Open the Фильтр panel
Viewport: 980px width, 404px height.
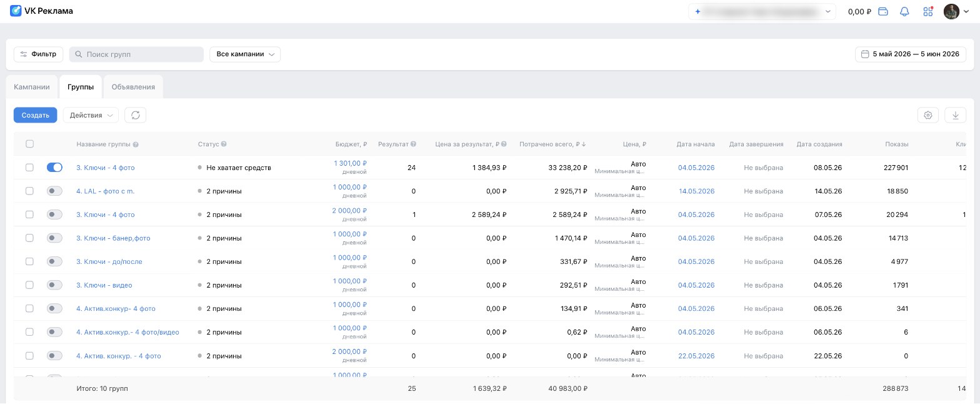click(39, 54)
